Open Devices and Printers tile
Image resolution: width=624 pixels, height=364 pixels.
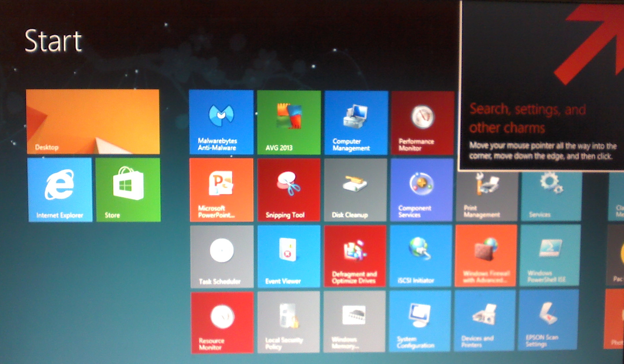pos(484,320)
